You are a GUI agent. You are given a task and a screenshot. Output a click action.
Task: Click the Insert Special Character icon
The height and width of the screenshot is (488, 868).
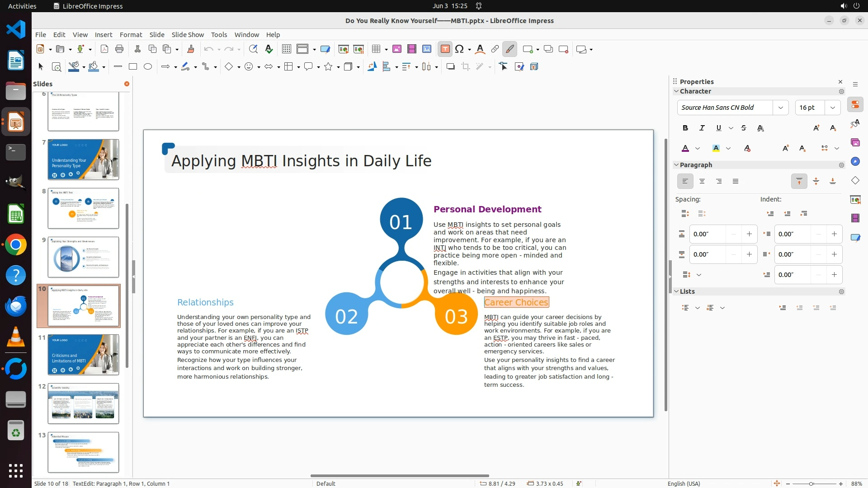[459, 49]
